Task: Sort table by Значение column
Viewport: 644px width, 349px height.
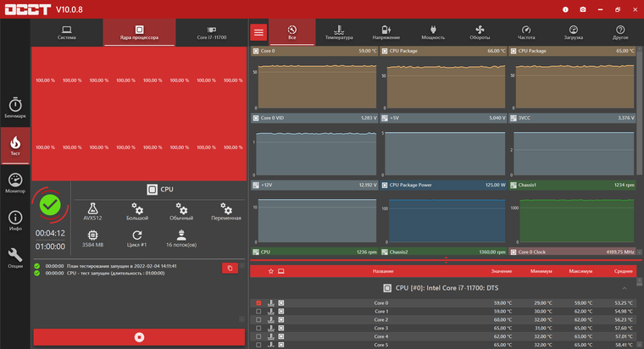Action: 502,271
